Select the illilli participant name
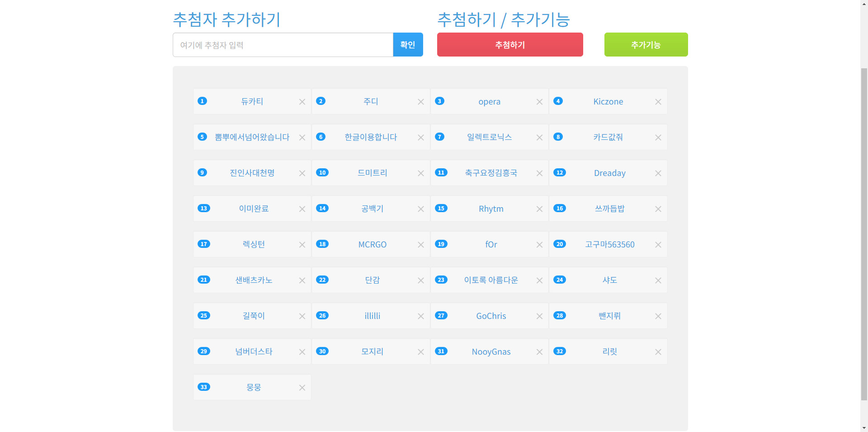 coord(372,316)
